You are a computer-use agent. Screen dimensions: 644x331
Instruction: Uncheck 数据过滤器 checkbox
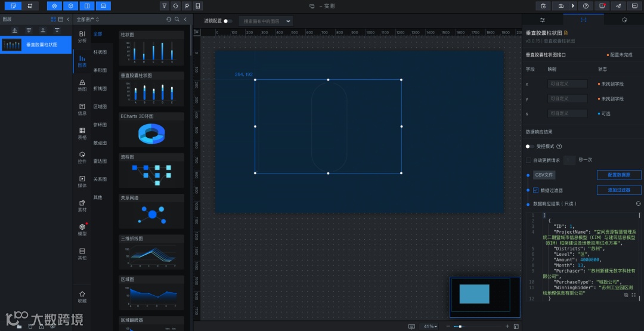535,190
